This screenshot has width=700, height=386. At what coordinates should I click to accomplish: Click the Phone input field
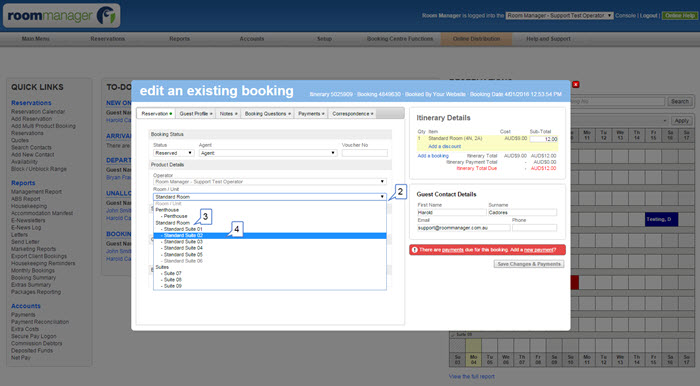534,228
